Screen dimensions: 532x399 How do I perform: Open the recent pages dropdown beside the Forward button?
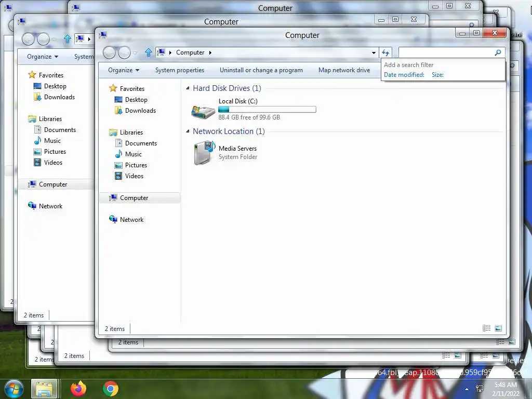[135, 53]
